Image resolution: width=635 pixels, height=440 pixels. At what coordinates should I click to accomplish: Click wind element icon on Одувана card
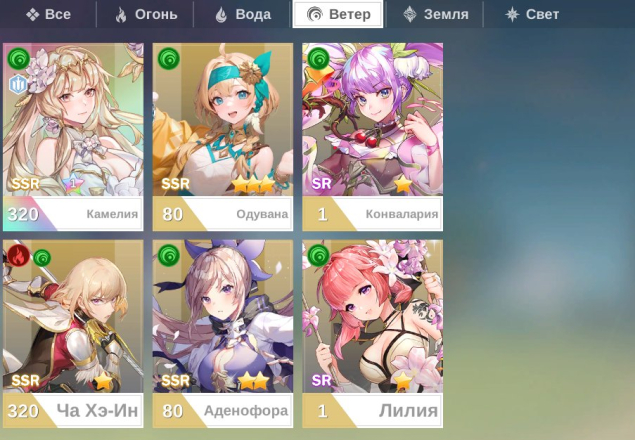pyautogui.click(x=168, y=59)
